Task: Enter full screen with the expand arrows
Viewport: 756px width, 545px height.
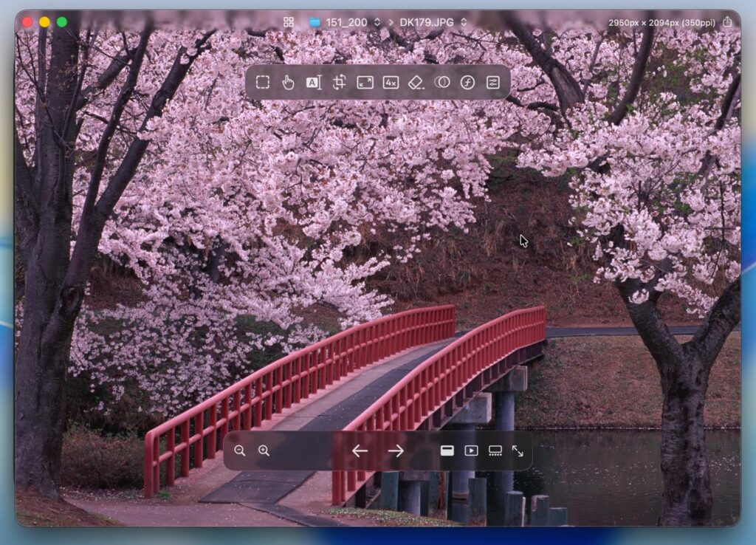Action: (x=518, y=450)
